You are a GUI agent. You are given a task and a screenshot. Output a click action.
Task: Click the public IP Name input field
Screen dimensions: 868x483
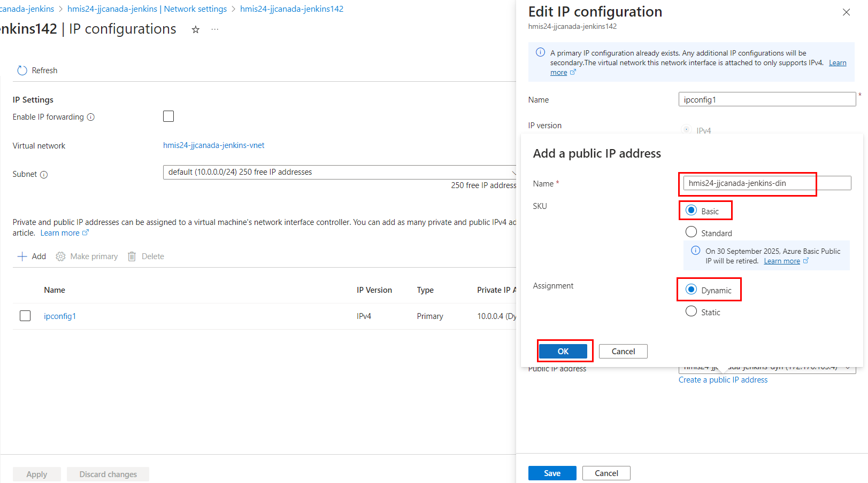pyautogui.click(x=766, y=183)
